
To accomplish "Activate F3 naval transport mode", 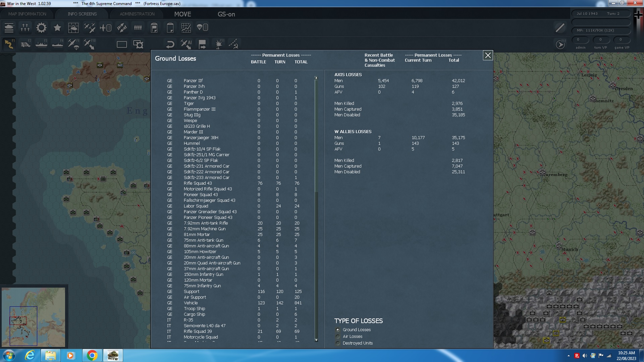I will coord(41,44).
